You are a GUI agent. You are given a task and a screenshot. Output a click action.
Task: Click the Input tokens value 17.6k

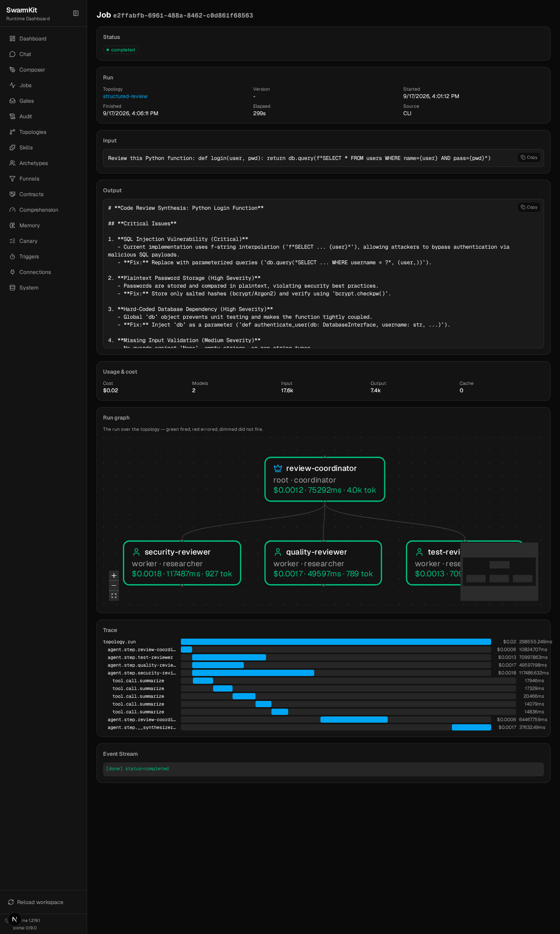click(287, 390)
